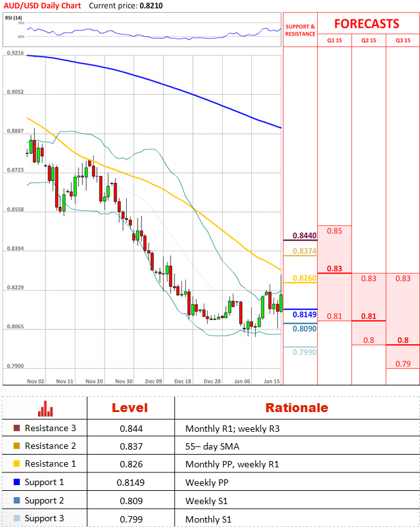
Task: Click the 0.844 level cell in table
Action: tap(131, 429)
